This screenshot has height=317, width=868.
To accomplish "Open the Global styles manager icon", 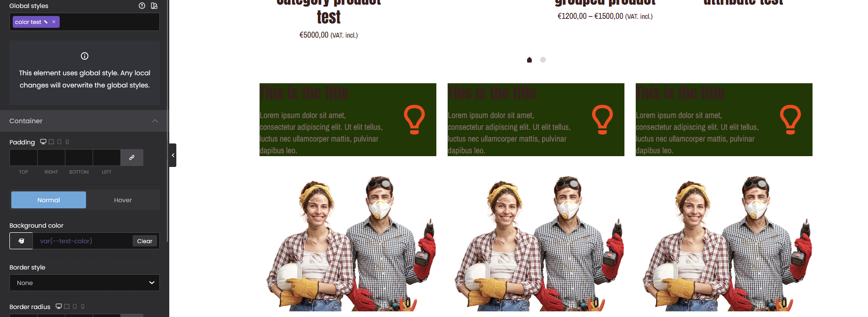I will 154,6.
